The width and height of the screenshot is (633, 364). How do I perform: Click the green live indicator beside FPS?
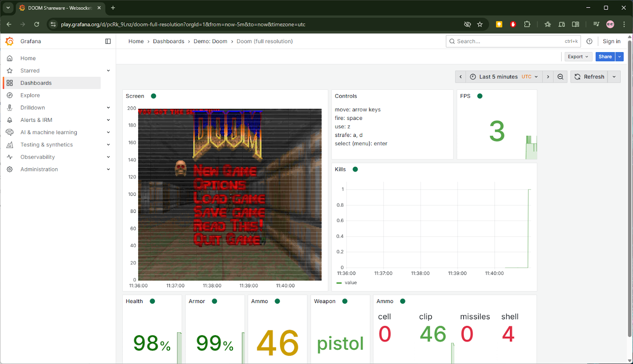(480, 96)
